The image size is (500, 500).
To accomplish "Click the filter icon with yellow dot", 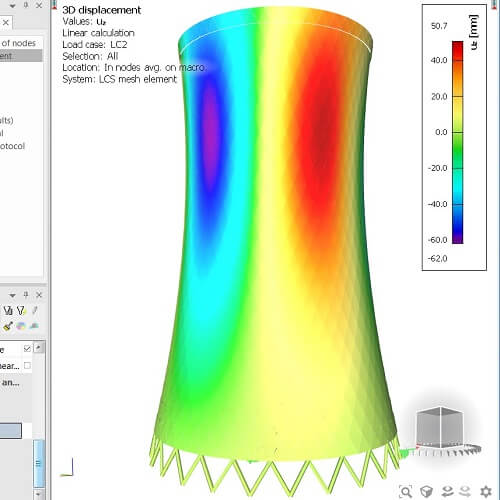I will [x=21, y=311].
